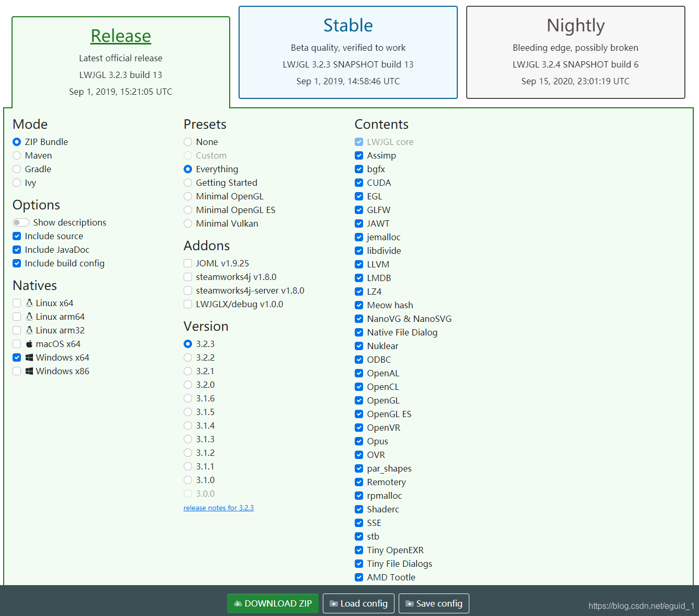Uncheck Include build config

coord(17,263)
